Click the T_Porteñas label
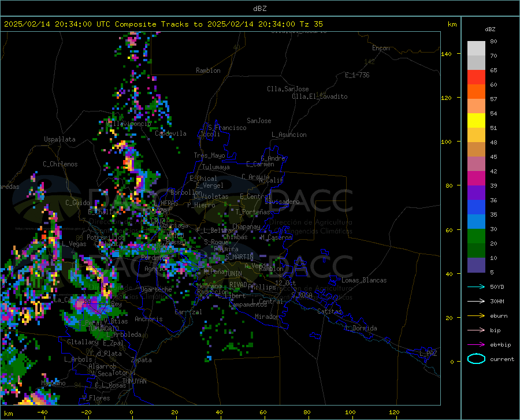The height and width of the screenshot is (420, 520). [252, 212]
